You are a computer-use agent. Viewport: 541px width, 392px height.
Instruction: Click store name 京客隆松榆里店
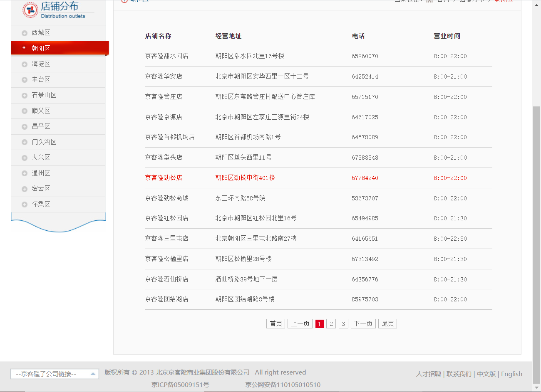tap(166, 259)
